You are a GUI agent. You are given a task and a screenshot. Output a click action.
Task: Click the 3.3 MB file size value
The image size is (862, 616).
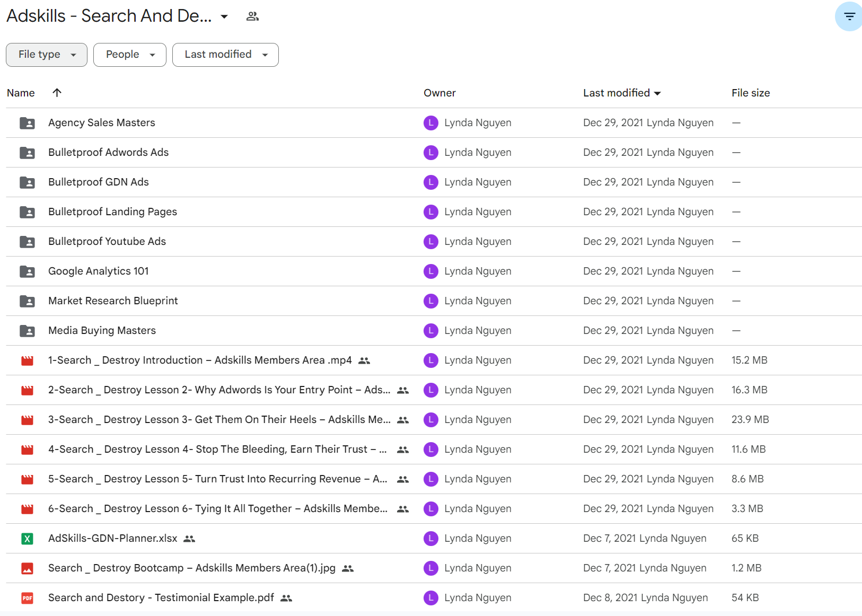[747, 509]
